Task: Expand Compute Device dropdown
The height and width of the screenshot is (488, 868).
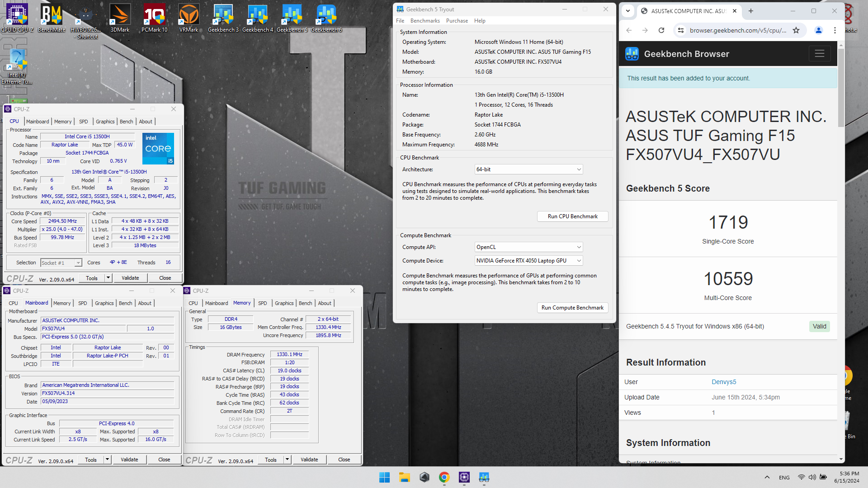Action: coord(528,261)
